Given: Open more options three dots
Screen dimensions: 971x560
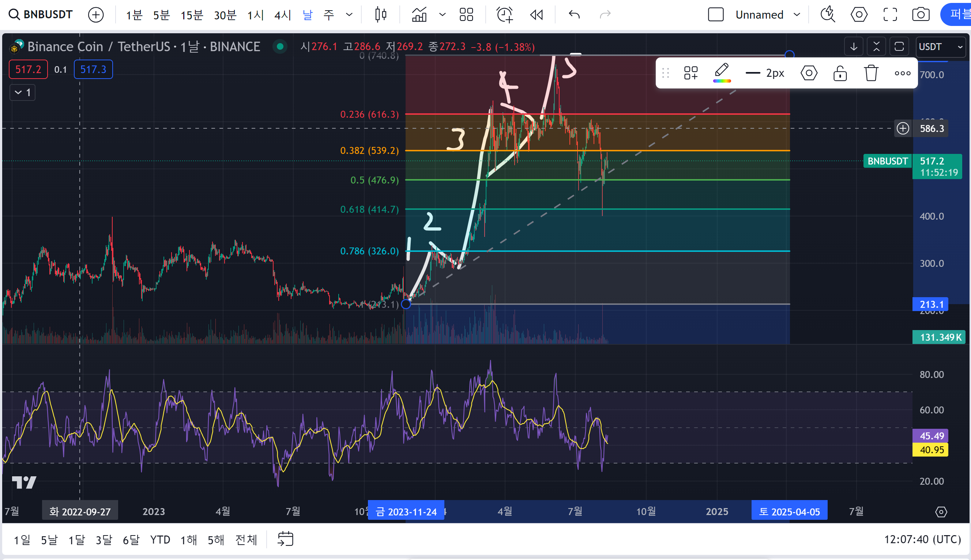Looking at the screenshot, I should [903, 73].
